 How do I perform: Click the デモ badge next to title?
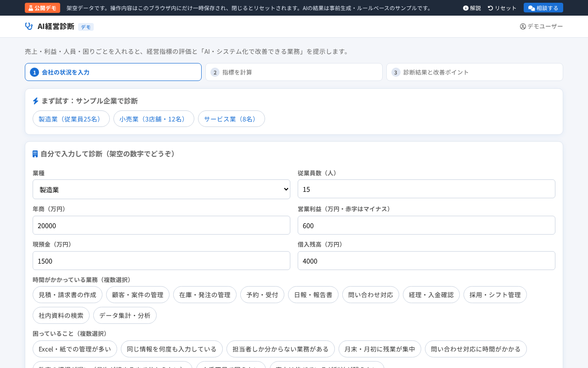pyautogui.click(x=86, y=27)
